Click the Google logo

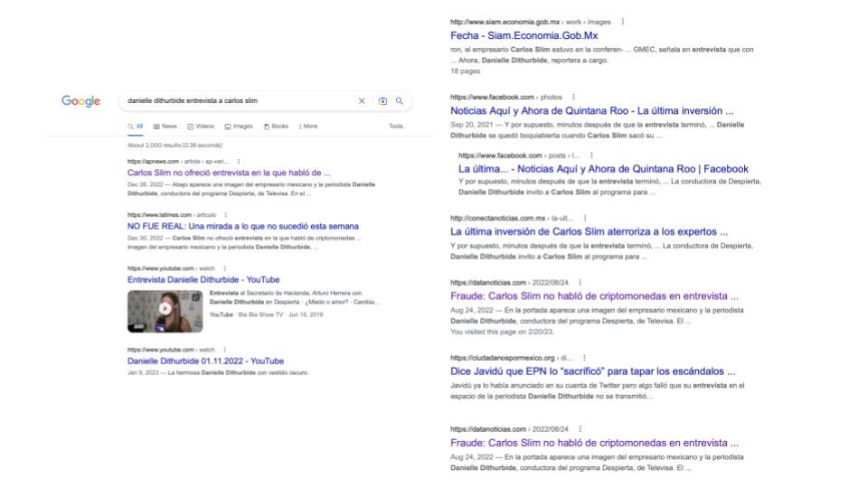[x=80, y=101]
